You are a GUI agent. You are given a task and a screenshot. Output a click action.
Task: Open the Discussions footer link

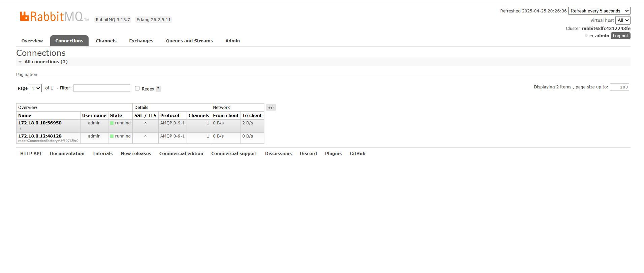278,153
